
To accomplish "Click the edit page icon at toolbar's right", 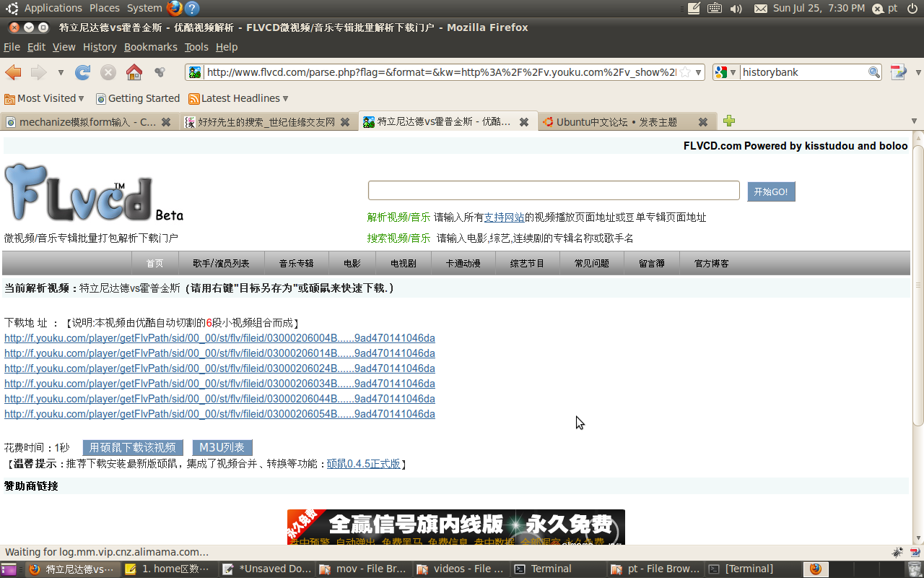I will [898, 72].
